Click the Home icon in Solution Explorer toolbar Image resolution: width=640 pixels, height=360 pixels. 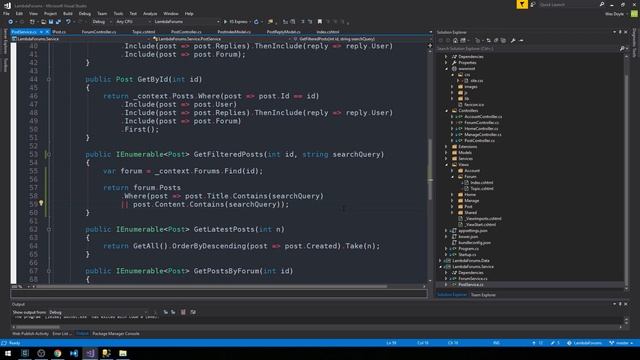[x=455, y=40]
